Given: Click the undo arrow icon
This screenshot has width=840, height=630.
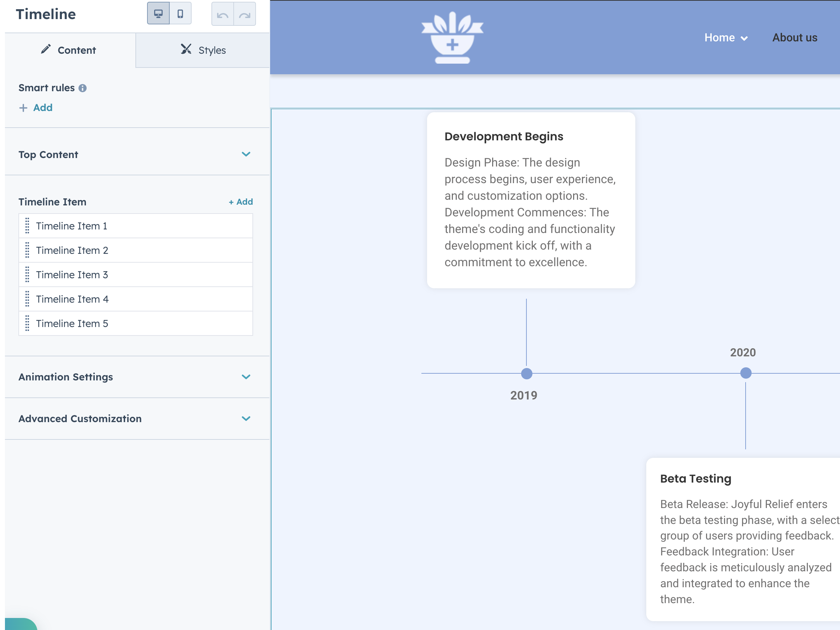Looking at the screenshot, I should tap(222, 14).
